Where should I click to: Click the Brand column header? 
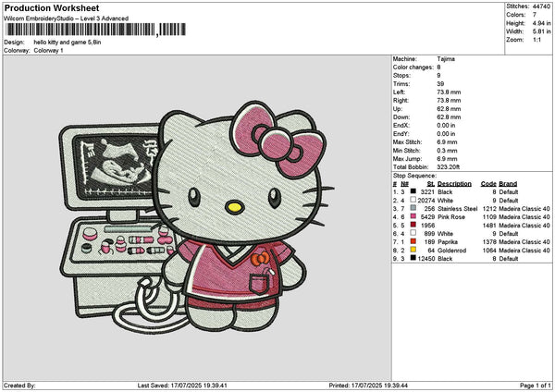click(x=508, y=184)
